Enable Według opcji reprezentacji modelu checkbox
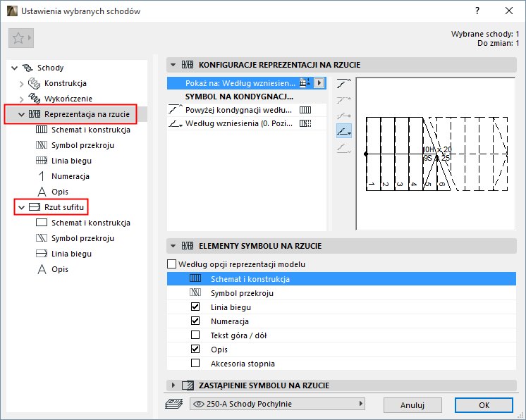 pyautogui.click(x=172, y=264)
